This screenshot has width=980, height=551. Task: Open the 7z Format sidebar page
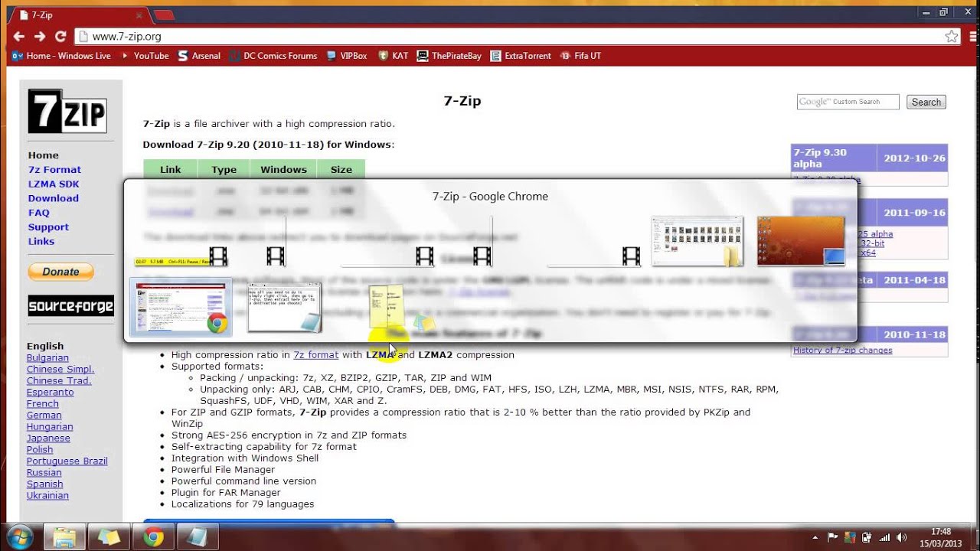pyautogui.click(x=54, y=170)
